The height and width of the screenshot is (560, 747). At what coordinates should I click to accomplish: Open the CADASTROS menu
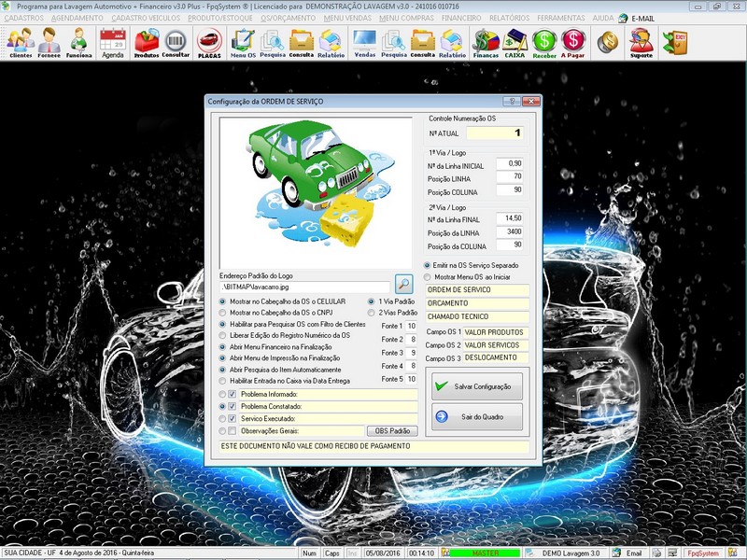click(24, 18)
